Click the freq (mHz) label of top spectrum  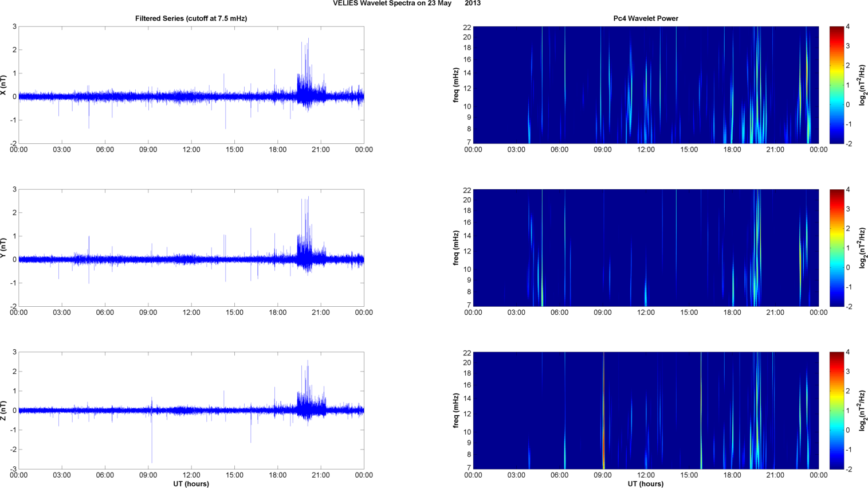point(456,85)
